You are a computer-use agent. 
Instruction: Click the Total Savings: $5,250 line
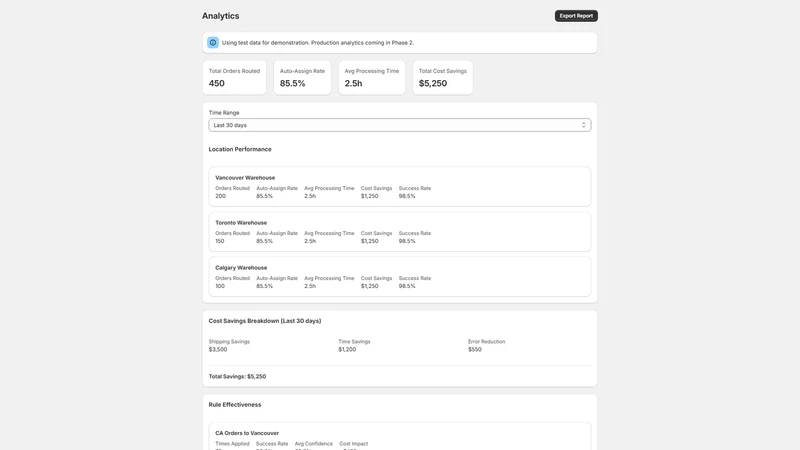pos(237,377)
